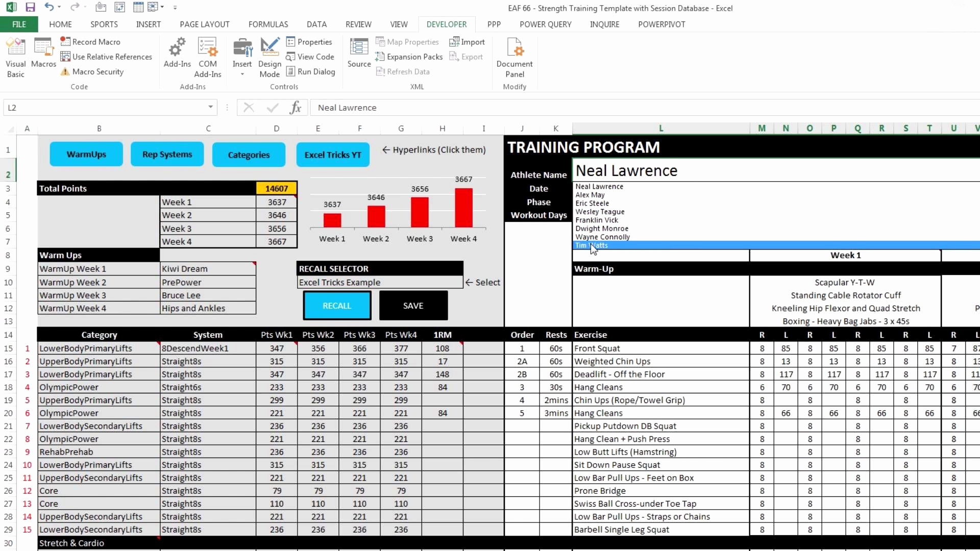980x551 pixels.
Task: Select Week 4 bar in chart
Action: tap(464, 209)
